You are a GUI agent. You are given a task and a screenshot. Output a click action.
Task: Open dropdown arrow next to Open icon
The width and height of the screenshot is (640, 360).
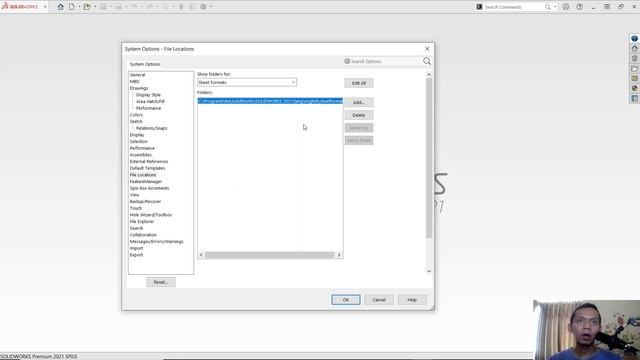coord(95,7)
